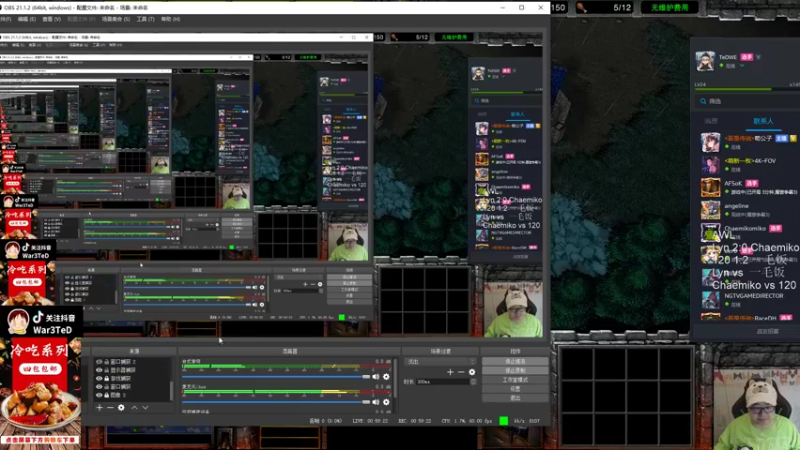Click the 停止推流 stop streaming button
Viewport: 800px width, 450px height.
tap(515, 361)
